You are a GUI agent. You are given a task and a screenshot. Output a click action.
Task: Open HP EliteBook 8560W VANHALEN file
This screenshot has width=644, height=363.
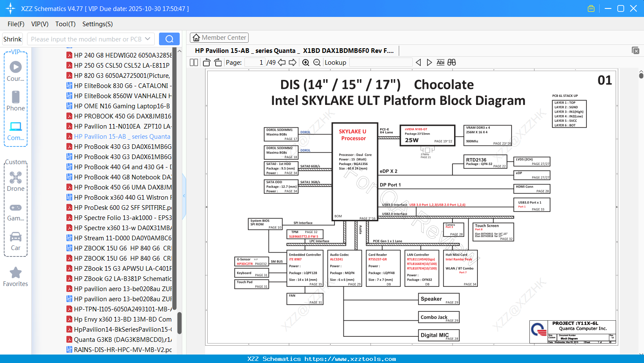click(119, 96)
